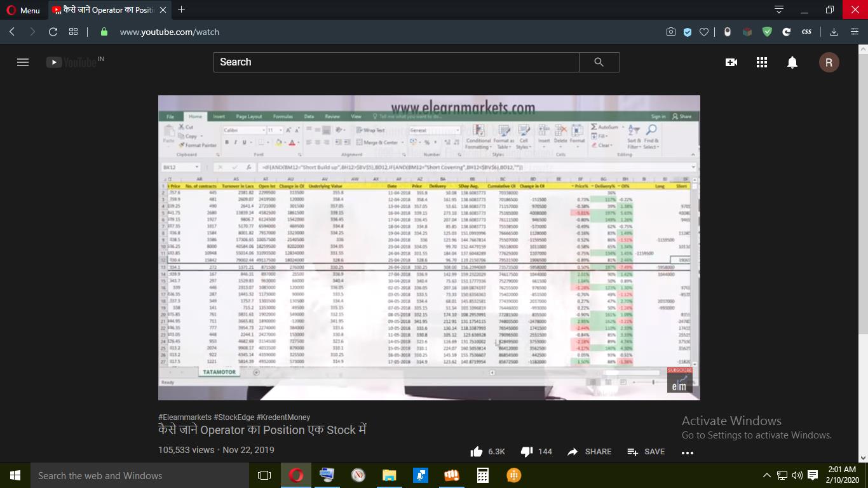This screenshot has height=488, width=868.
Task: Click the create video camera icon
Action: [x=731, y=62]
